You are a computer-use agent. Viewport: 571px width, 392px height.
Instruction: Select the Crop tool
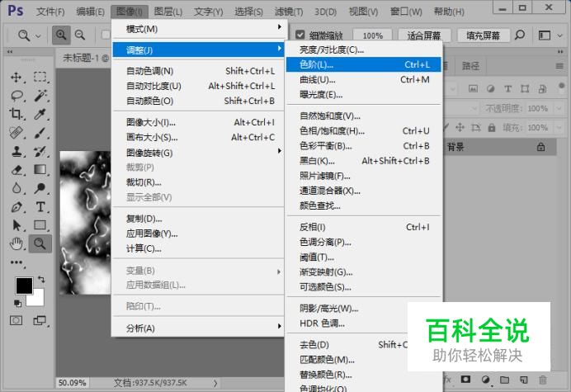pyautogui.click(x=16, y=114)
